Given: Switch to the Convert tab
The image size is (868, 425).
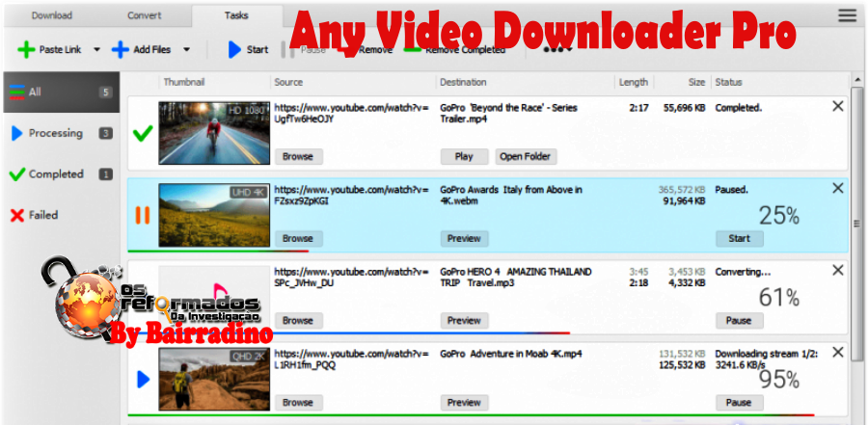Looking at the screenshot, I should click(x=145, y=15).
